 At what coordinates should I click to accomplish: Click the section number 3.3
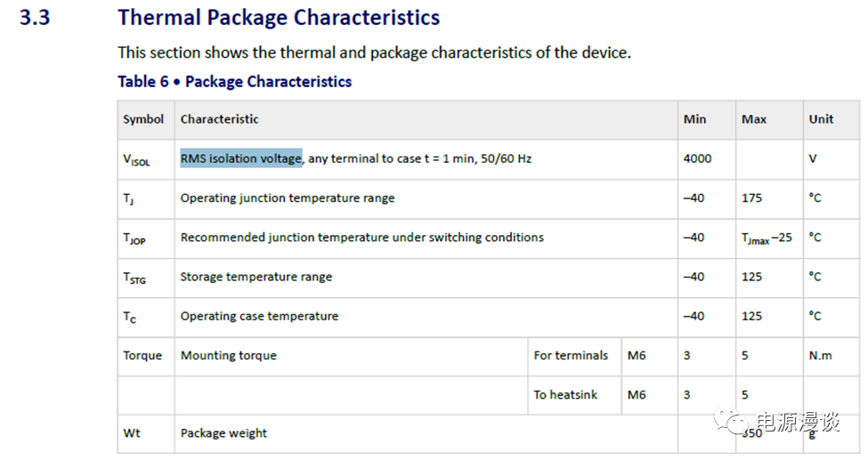[x=35, y=18]
